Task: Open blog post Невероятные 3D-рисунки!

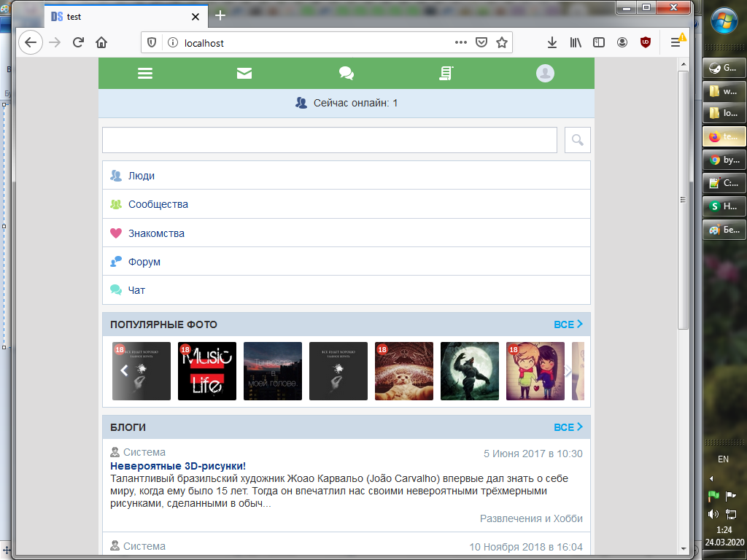Action: click(x=178, y=466)
